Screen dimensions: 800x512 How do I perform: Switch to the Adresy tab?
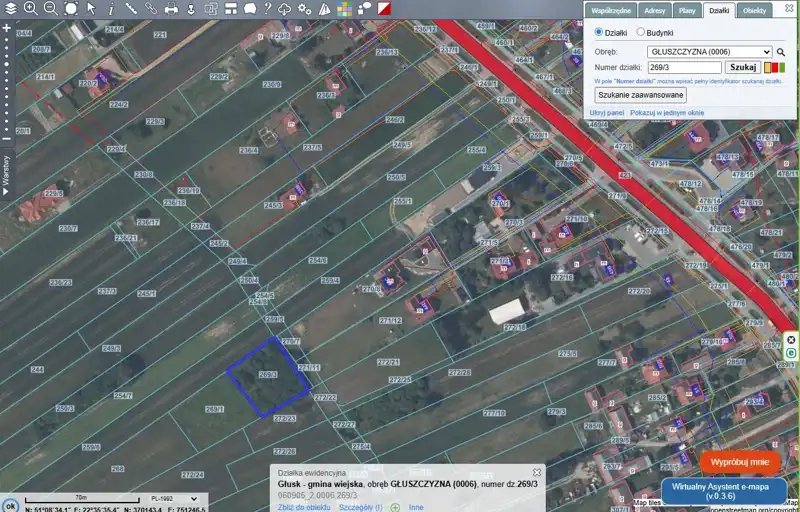tap(655, 10)
